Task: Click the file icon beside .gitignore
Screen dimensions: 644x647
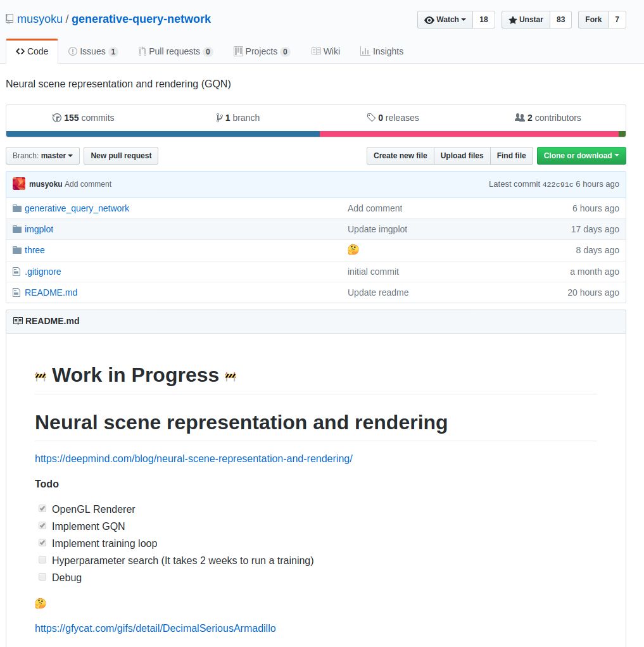Action: click(16, 272)
